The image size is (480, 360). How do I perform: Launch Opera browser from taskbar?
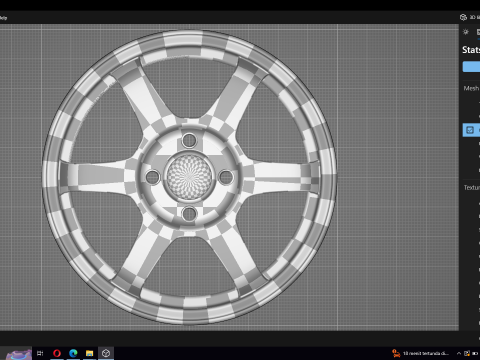[x=57, y=353]
